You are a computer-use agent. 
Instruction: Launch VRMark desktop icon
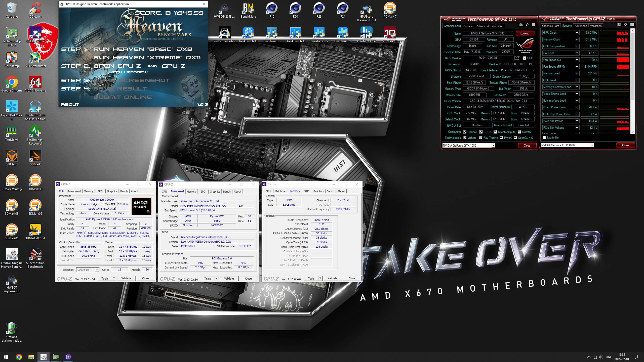point(12,158)
